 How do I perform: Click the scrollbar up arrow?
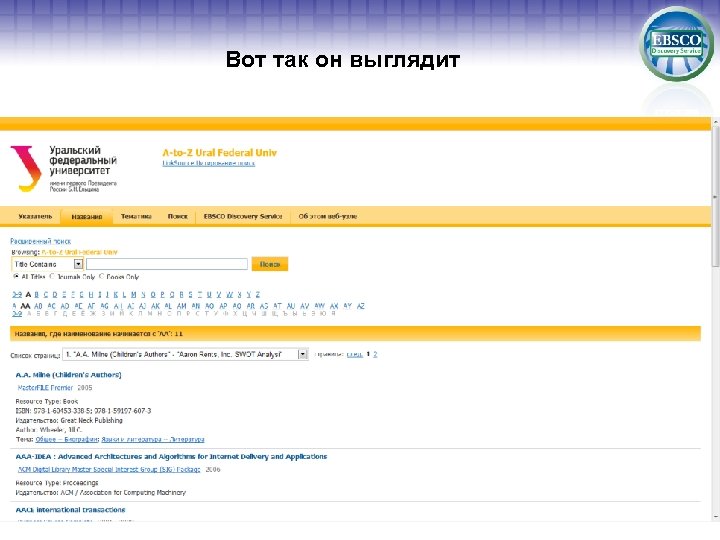click(715, 122)
